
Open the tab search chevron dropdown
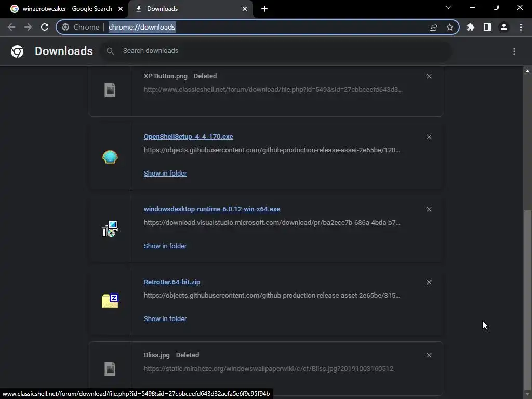(448, 7)
